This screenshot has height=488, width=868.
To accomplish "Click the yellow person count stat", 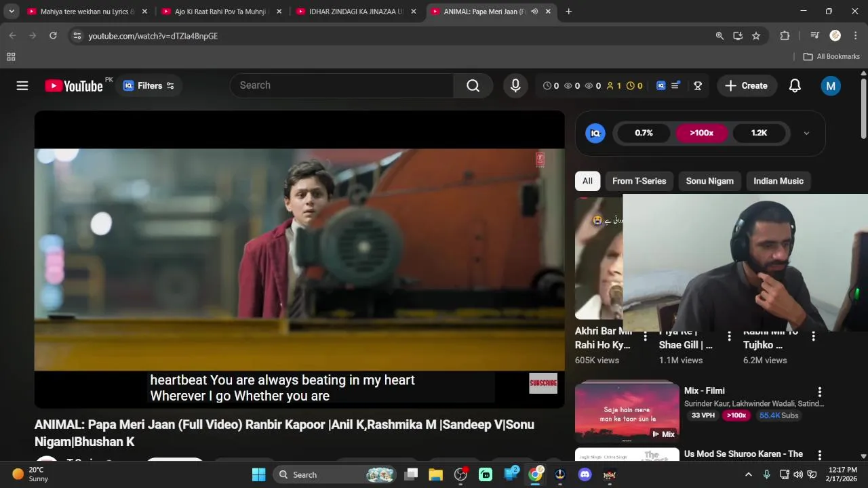I will pos(614,85).
